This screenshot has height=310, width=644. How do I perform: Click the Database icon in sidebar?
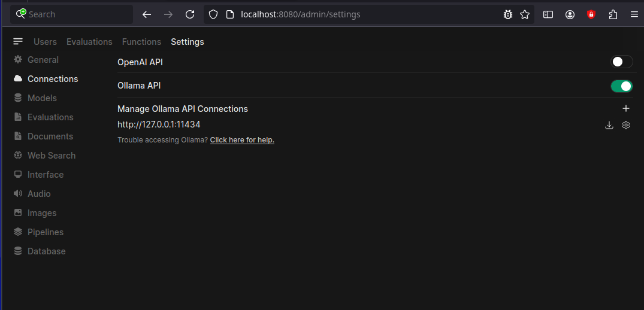pyautogui.click(x=17, y=251)
